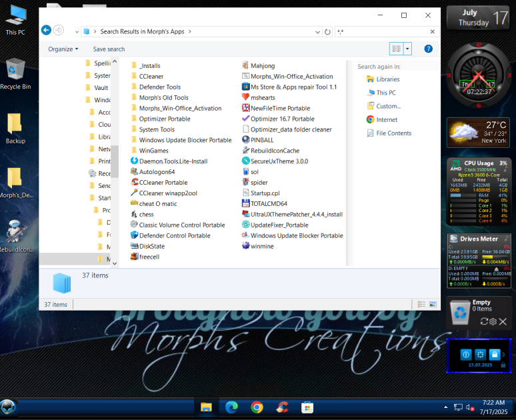Select Windows Update Blocker Portable application

tap(293, 235)
